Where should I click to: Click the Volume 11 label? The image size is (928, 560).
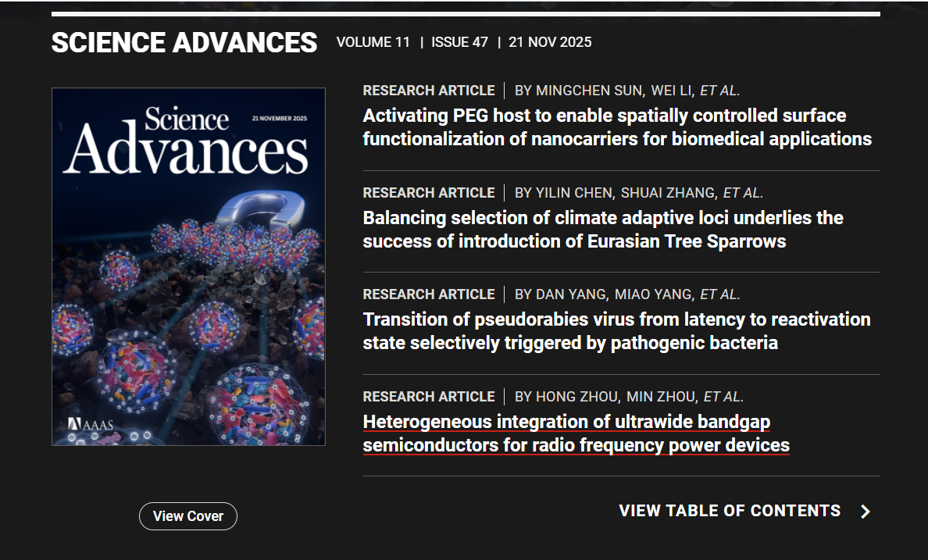point(373,42)
